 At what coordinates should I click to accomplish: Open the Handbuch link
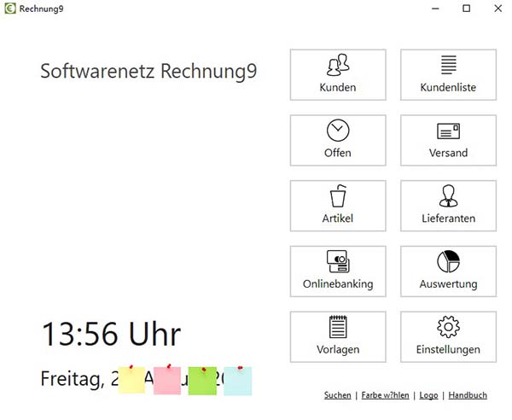pyautogui.click(x=468, y=395)
